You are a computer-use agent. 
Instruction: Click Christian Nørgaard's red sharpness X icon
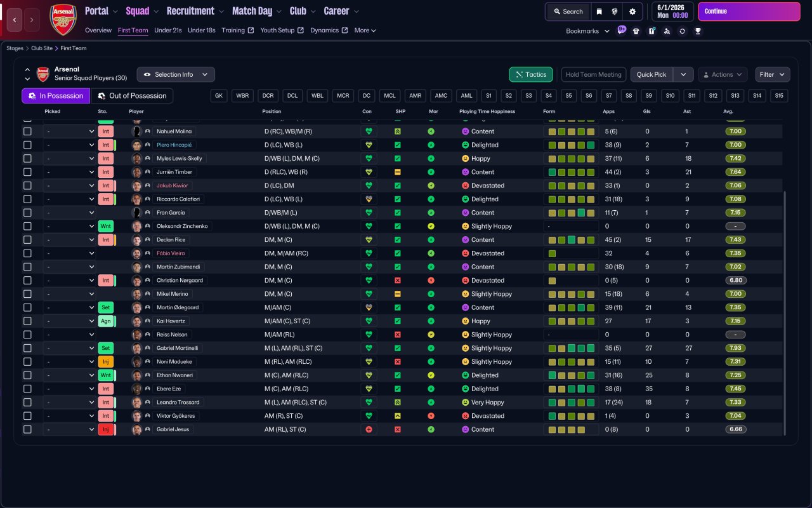tap(398, 281)
